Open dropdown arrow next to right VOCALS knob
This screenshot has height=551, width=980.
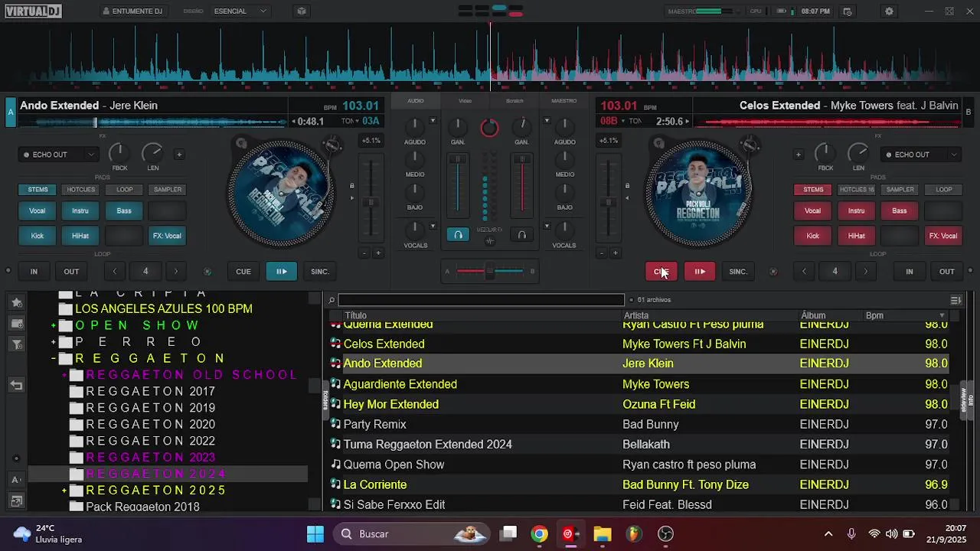(x=547, y=226)
